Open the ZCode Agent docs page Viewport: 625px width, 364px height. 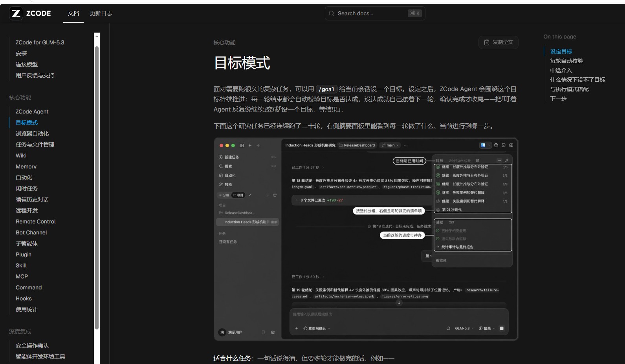tap(32, 112)
